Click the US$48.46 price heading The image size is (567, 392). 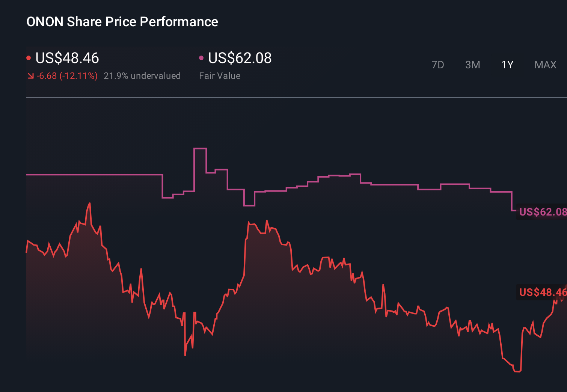click(x=67, y=58)
